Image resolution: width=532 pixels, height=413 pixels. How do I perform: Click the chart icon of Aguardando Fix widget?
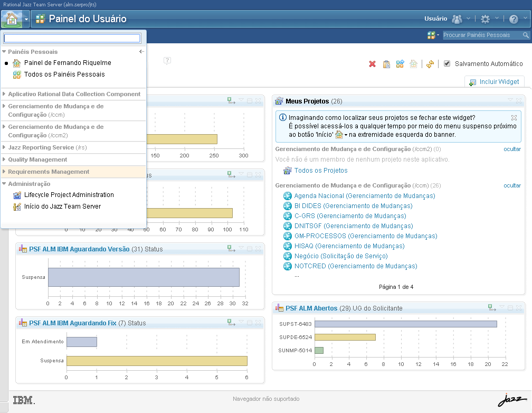pos(23,323)
